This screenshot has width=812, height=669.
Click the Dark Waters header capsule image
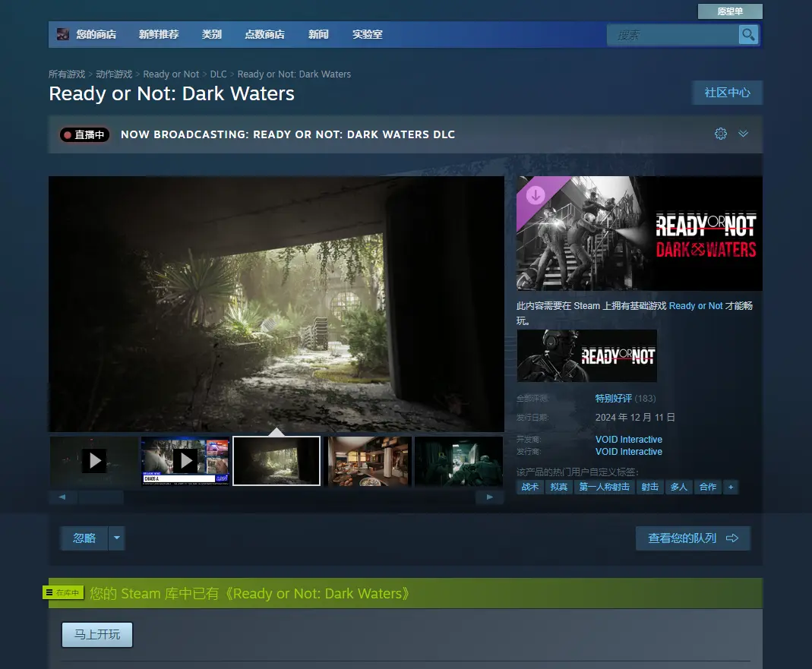639,233
